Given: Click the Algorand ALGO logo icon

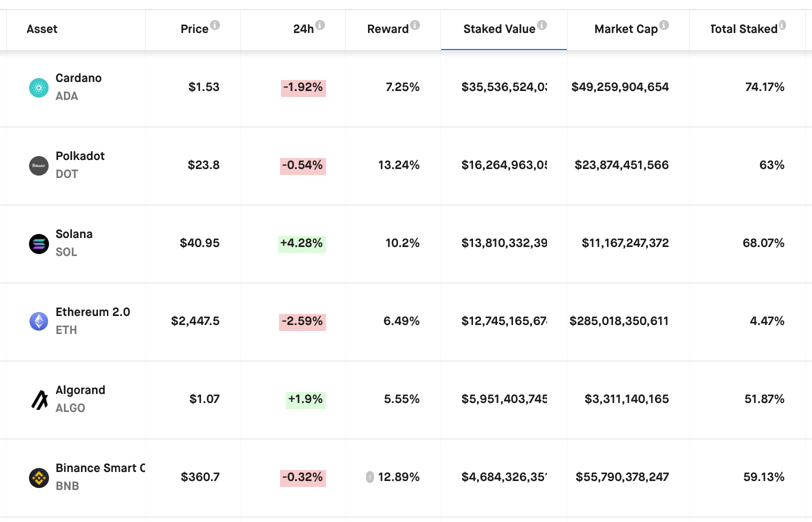Looking at the screenshot, I should pyautogui.click(x=39, y=399).
